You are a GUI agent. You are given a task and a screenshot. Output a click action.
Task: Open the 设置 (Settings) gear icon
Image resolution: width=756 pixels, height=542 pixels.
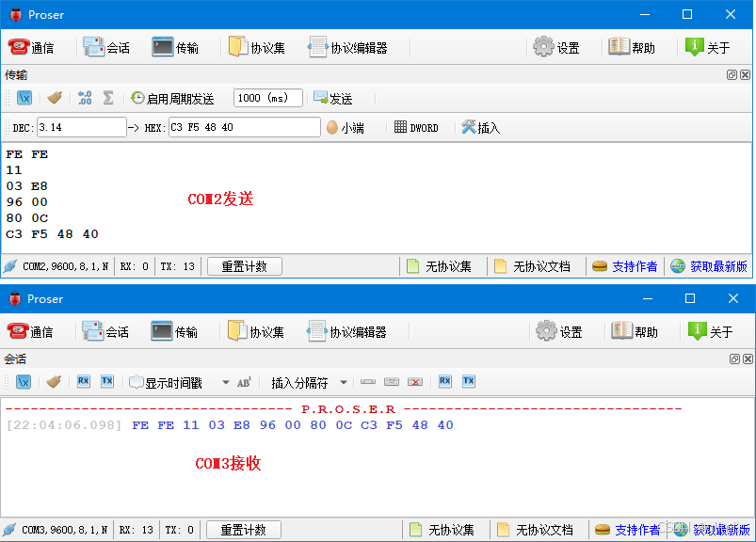click(x=555, y=46)
